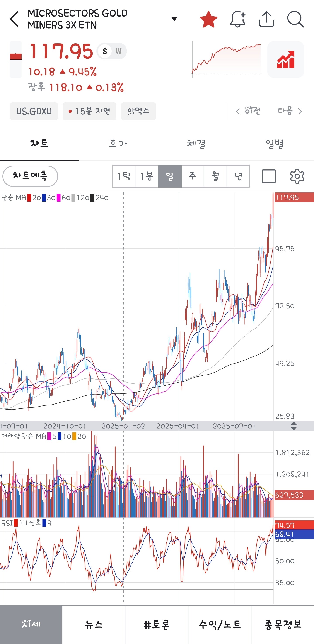Viewport: 314px width, 644px height.
Task: Switch price currency to dollar
Action: [x=105, y=51]
